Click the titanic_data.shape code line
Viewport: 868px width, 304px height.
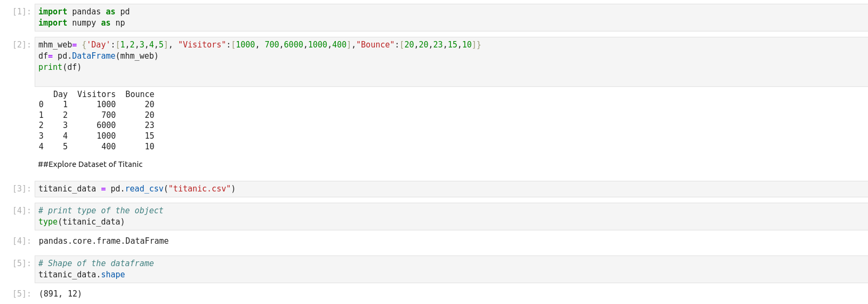[81, 275]
